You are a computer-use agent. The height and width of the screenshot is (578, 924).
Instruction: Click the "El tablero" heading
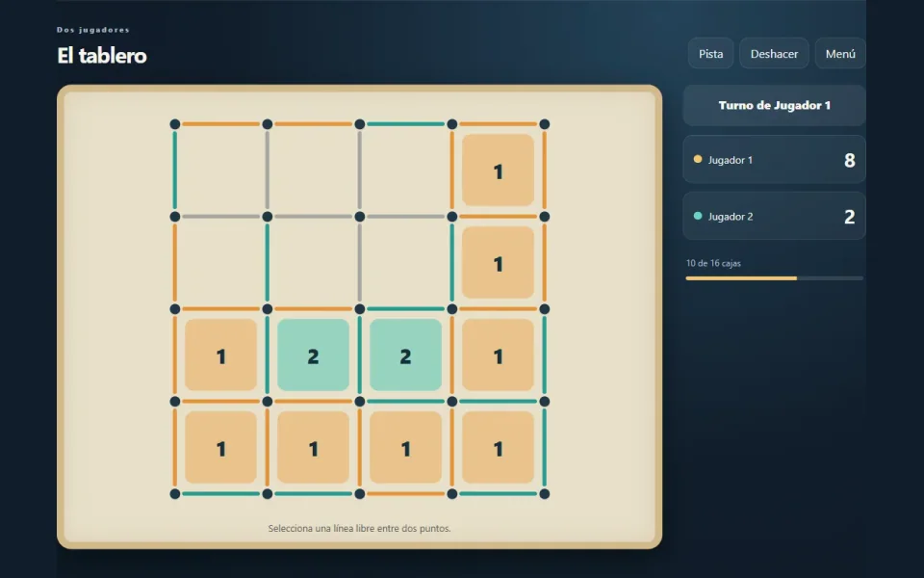click(102, 56)
